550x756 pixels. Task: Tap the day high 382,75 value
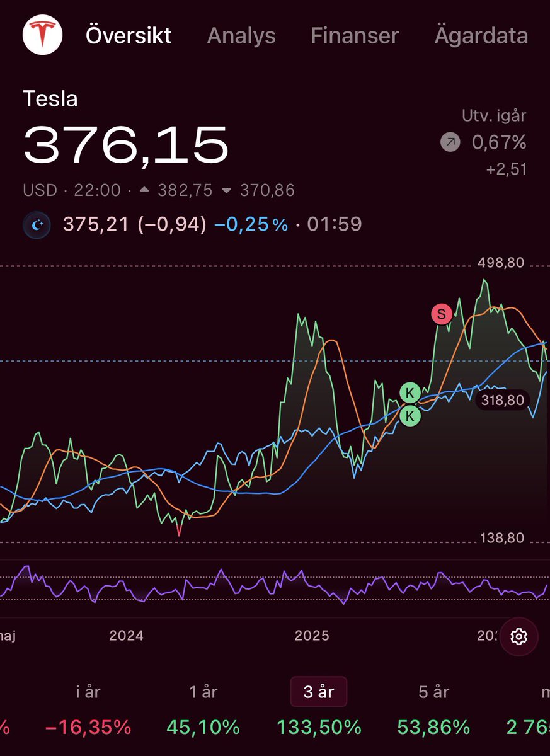point(186,191)
